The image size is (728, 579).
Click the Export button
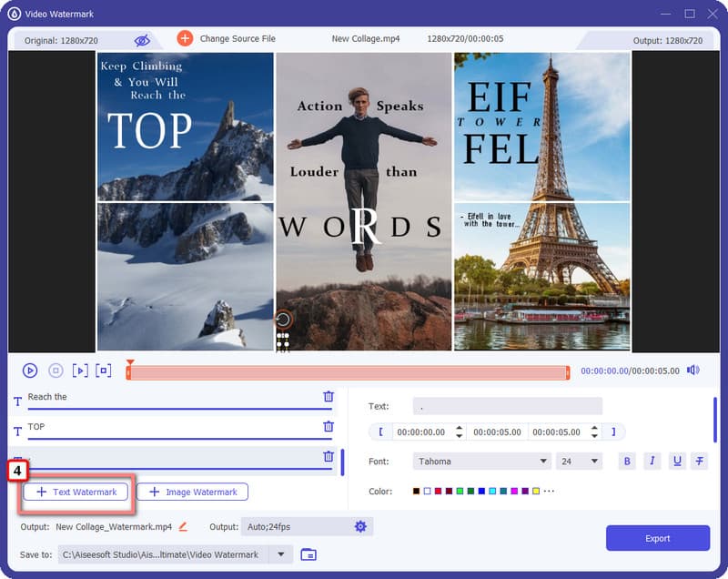657,539
